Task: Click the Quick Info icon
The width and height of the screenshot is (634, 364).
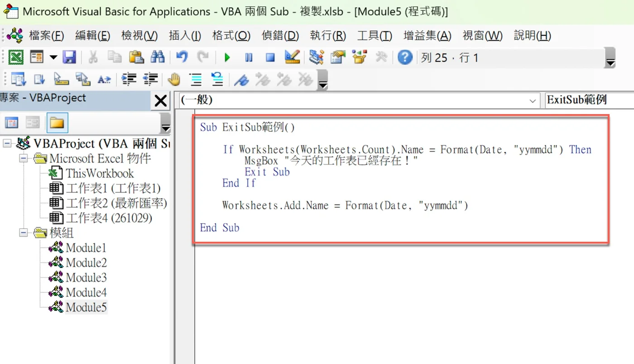Action: (x=61, y=80)
